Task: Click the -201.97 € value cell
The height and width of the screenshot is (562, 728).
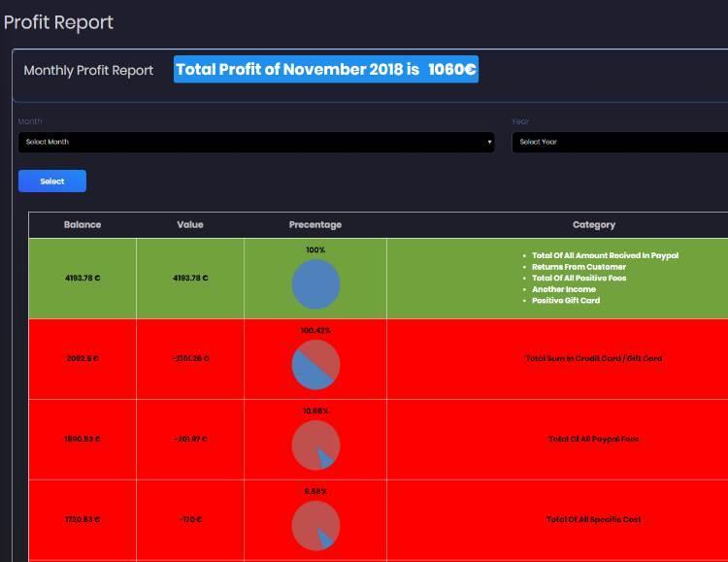Action: [190, 439]
